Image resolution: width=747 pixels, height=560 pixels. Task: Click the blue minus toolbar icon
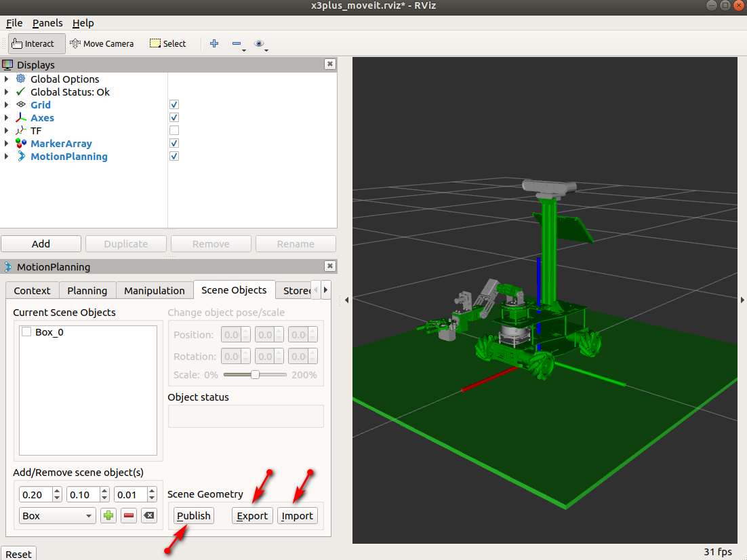coord(237,43)
